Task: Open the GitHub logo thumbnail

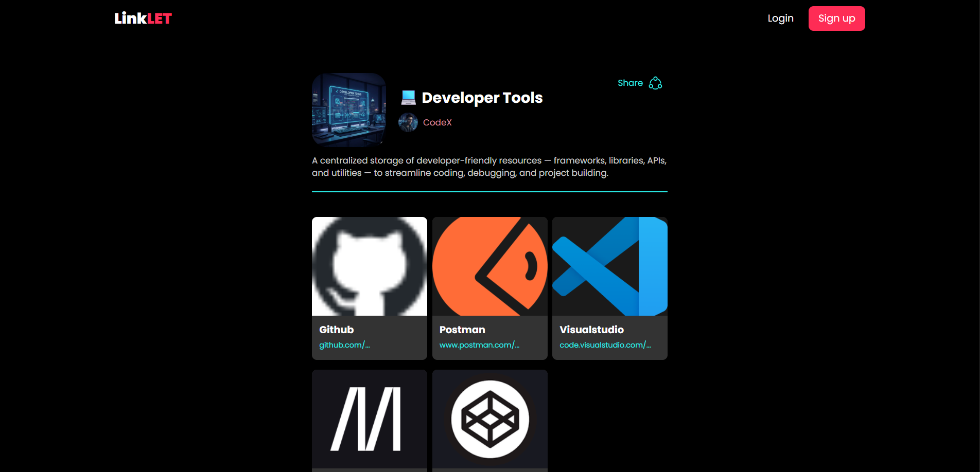Action: click(x=370, y=266)
